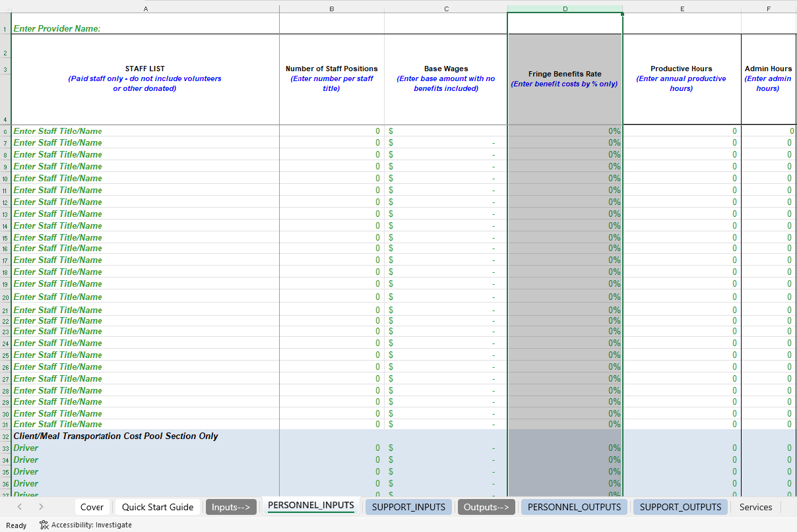Open the Quick Start Guide tab
The image size is (797, 532).
coord(157,507)
